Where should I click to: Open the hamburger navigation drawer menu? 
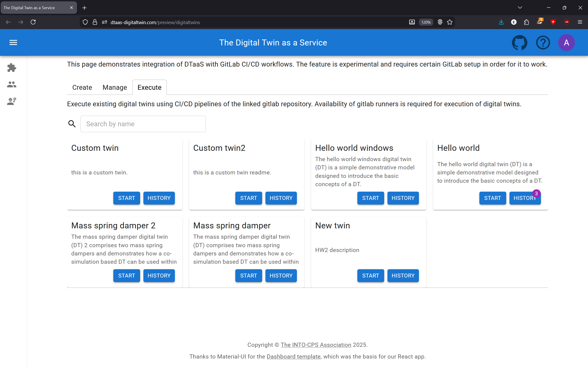(x=13, y=42)
